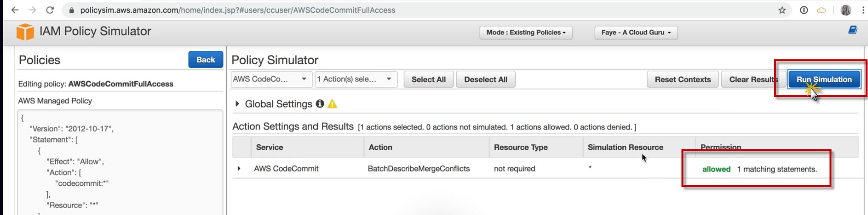Image resolution: width=868 pixels, height=215 pixels.
Task: Click the orange cloud extension icon
Action: click(x=822, y=10)
